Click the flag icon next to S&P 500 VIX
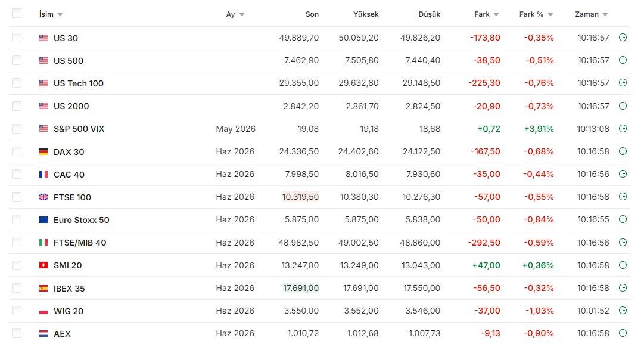The image size is (644, 344). (x=43, y=129)
